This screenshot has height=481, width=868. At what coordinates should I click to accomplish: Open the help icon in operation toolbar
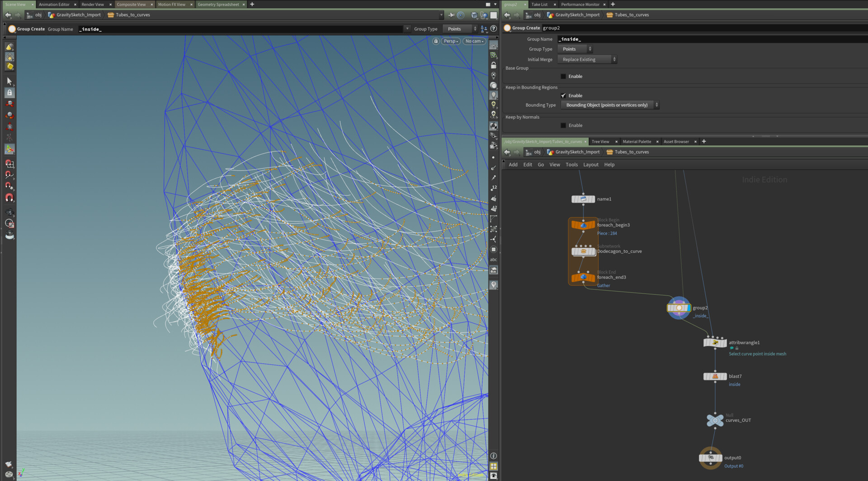(x=494, y=29)
